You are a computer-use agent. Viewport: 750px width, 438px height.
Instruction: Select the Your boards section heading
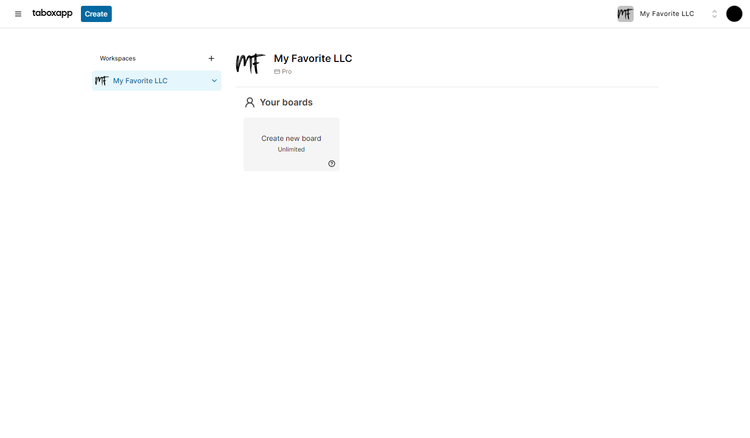coord(286,102)
